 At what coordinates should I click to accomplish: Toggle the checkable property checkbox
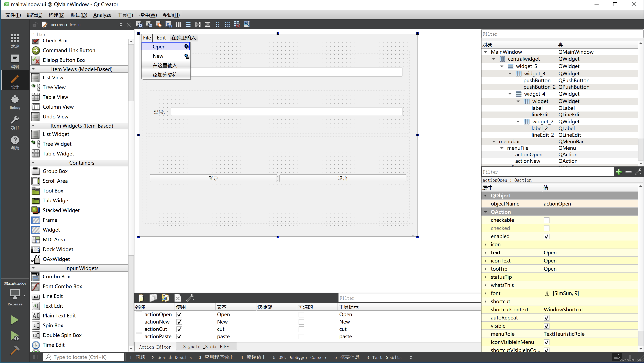pyautogui.click(x=546, y=220)
